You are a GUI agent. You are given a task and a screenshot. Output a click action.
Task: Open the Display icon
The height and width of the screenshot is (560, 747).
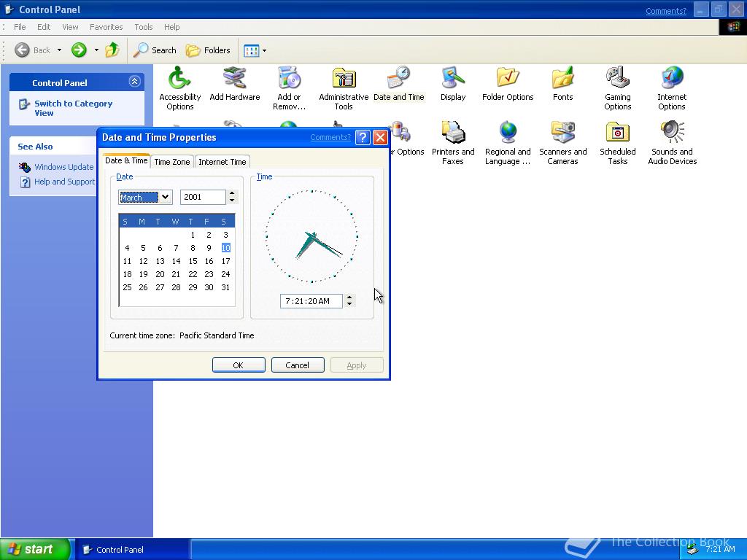pyautogui.click(x=452, y=84)
